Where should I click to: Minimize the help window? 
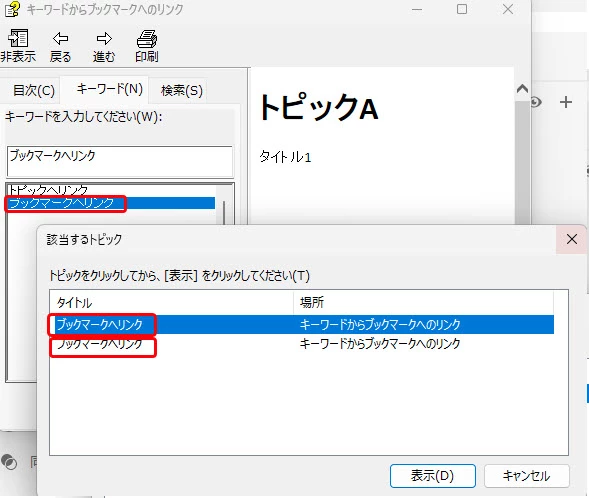click(417, 9)
